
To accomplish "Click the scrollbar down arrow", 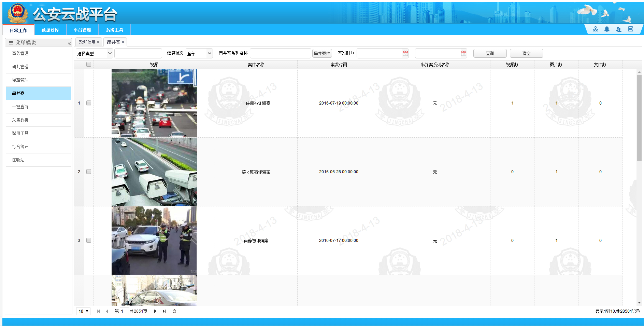I will tap(639, 303).
